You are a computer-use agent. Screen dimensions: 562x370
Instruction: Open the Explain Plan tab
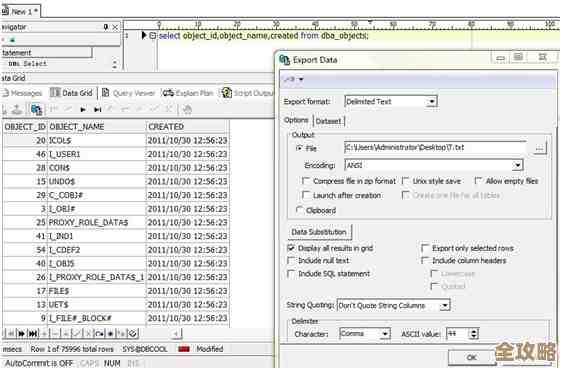click(x=188, y=93)
